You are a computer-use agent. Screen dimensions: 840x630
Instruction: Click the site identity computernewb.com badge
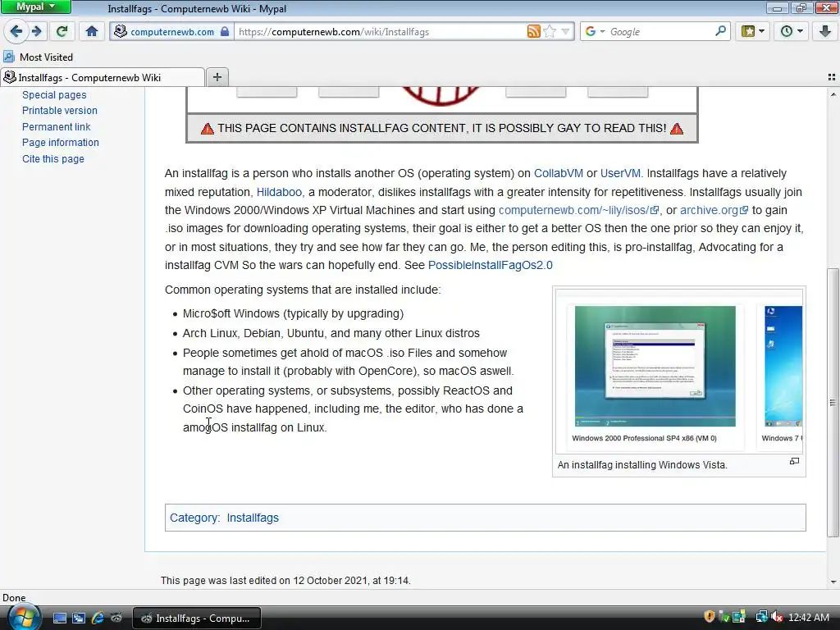tap(172, 32)
